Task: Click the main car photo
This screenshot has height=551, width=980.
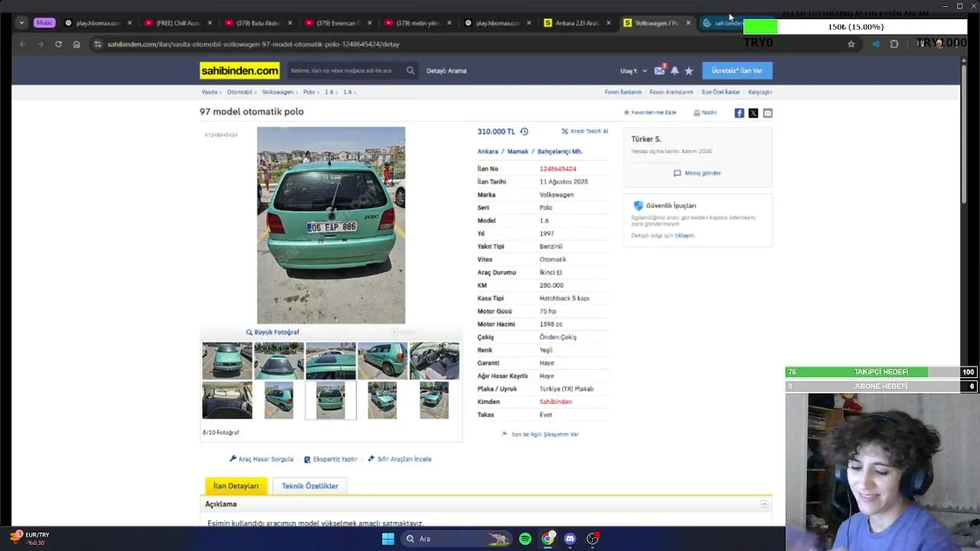Action: tap(331, 226)
